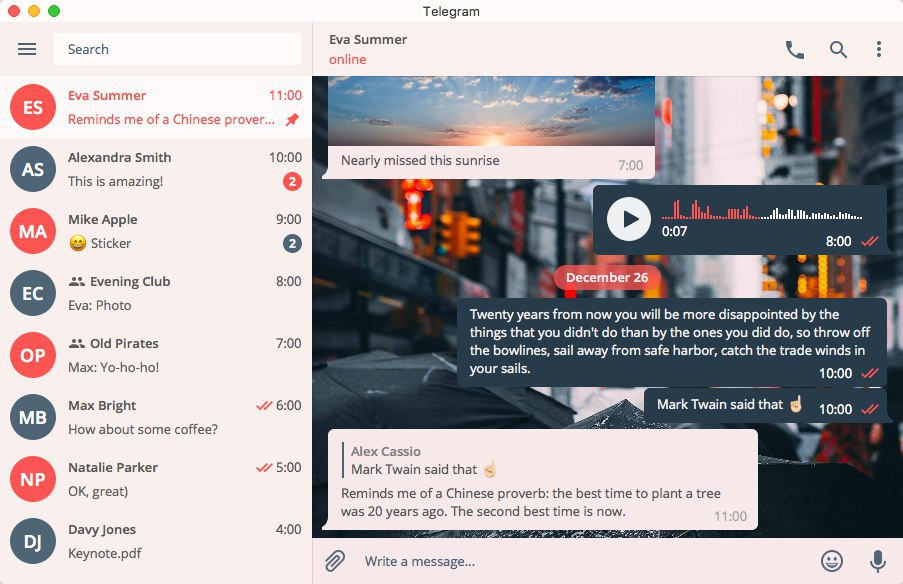Viewport: 903px width, 584px height.
Task: Open the chat options three-dot menu
Action: [x=879, y=48]
